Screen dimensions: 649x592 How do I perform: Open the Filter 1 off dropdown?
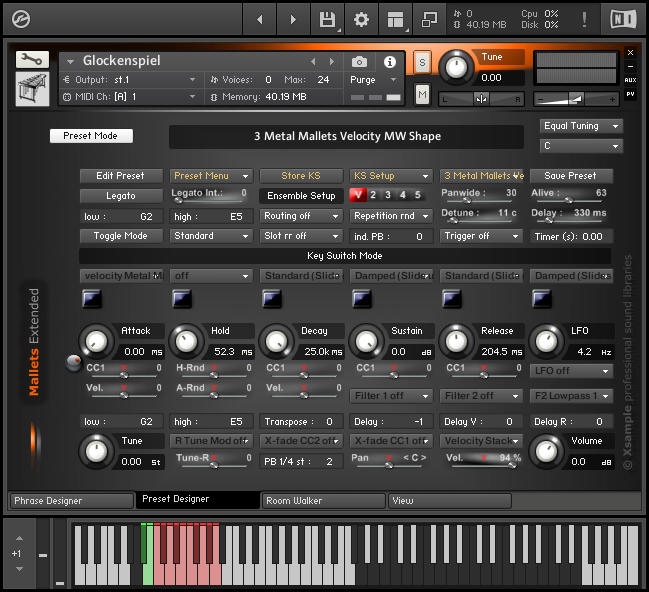pyautogui.click(x=391, y=396)
